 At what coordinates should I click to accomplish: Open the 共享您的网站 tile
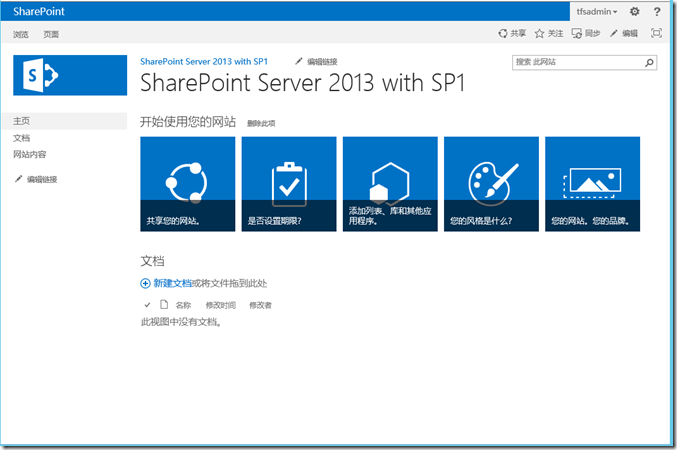188,184
